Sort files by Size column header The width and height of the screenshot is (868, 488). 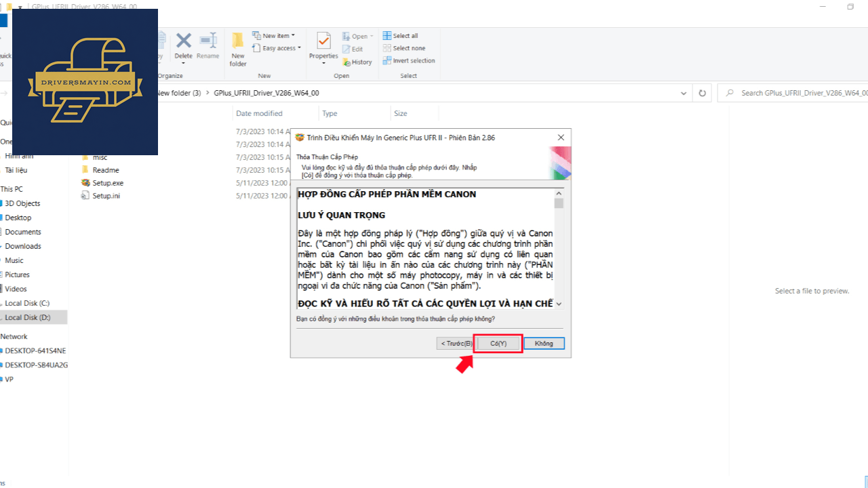pyautogui.click(x=400, y=113)
